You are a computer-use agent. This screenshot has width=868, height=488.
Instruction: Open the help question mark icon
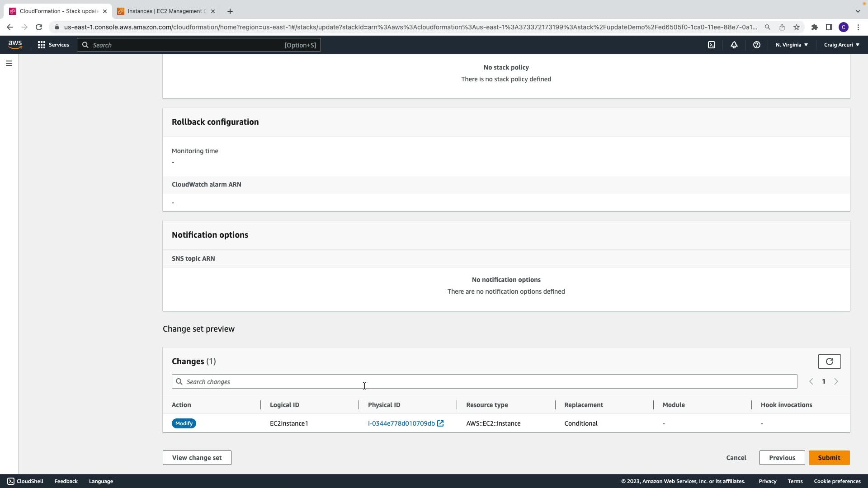756,45
